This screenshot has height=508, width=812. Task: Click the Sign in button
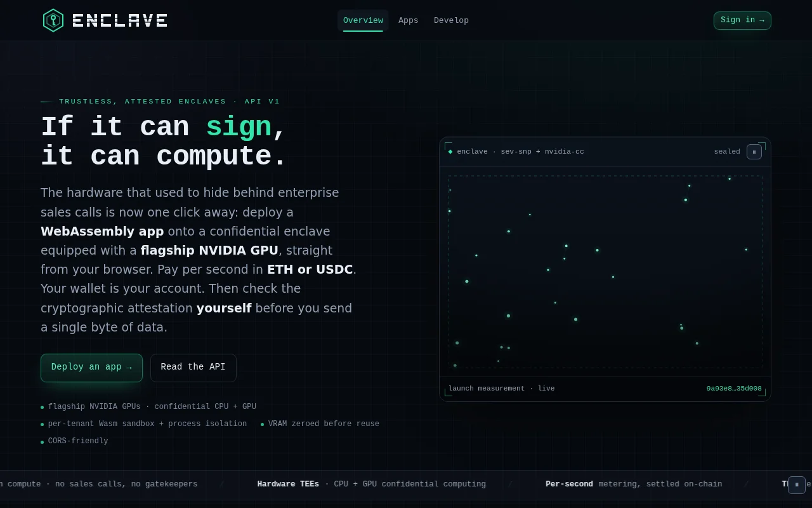(742, 20)
